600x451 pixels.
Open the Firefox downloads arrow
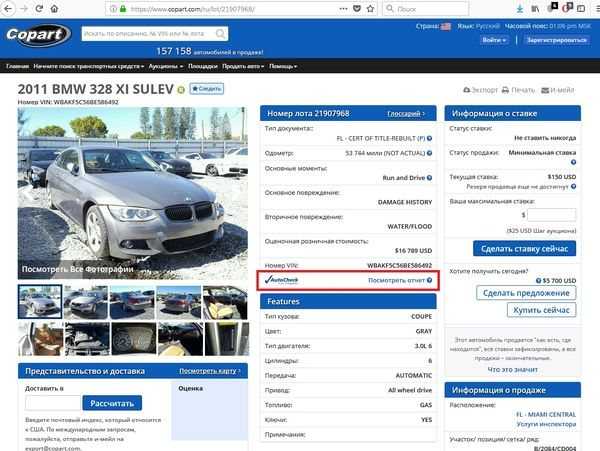click(519, 9)
